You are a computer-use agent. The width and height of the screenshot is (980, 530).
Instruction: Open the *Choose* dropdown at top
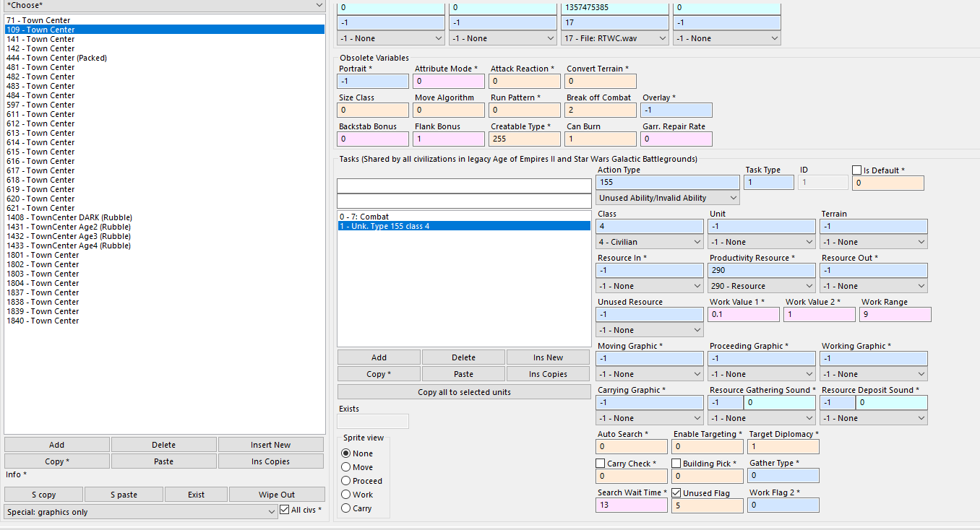pos(165,5)
